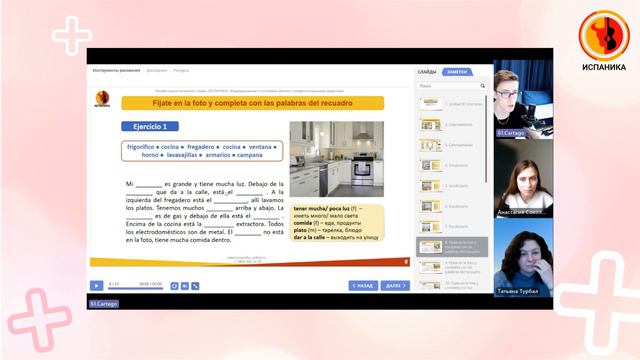Click the word 'ventana' in the word box
This screenshot has height=360, width=640.
tap(260, 147)
